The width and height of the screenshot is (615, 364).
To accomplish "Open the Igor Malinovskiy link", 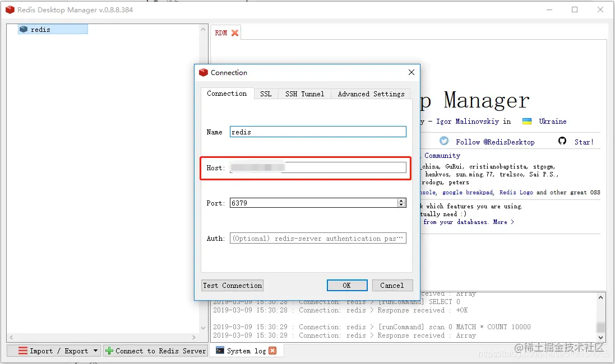I will click(468, 121).
